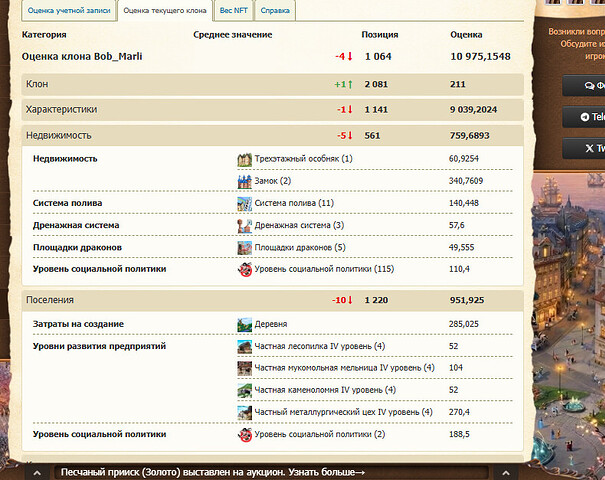
Task: Click Уровень социальной политики (115) label
Action: tap(324, 269)
